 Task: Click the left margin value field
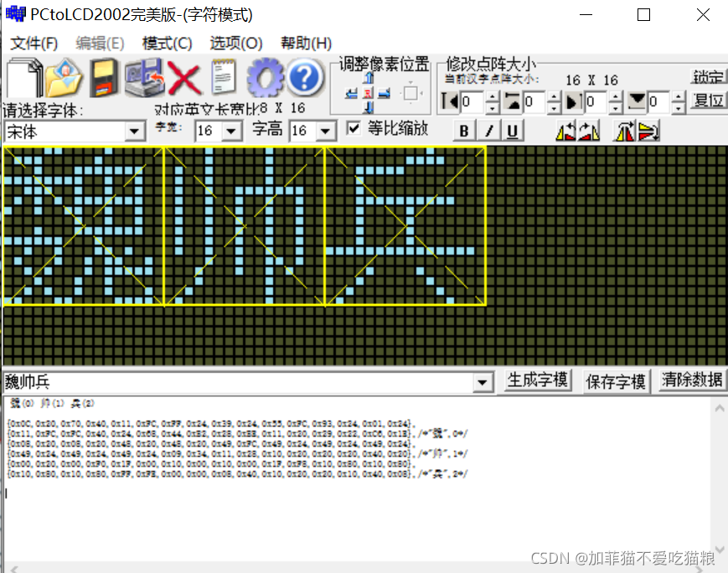click(x=472, y=101)
